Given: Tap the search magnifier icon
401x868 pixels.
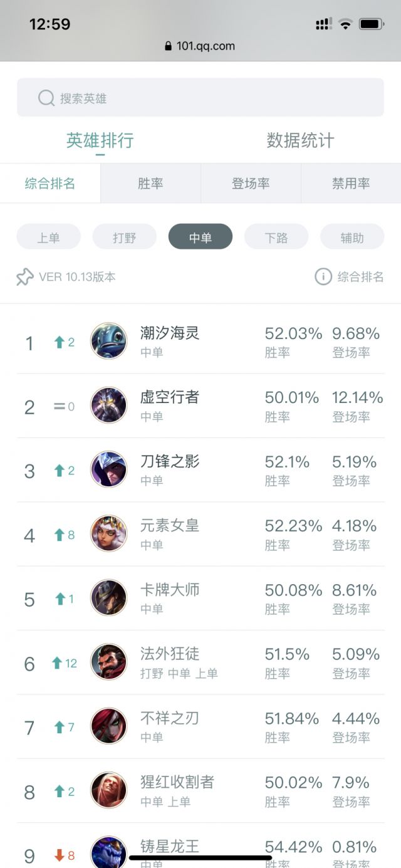Looking at the screenshot, I should [x=45, y=98].
